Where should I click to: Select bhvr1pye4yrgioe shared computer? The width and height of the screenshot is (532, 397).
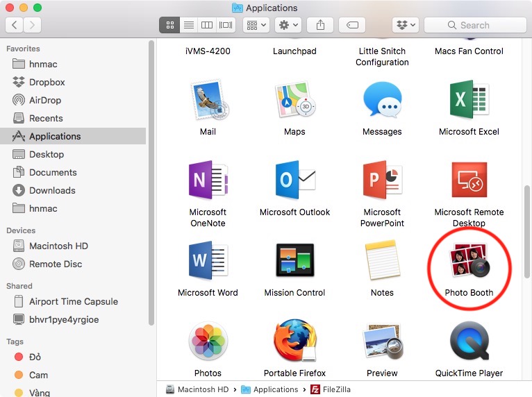tap(73, 319)
